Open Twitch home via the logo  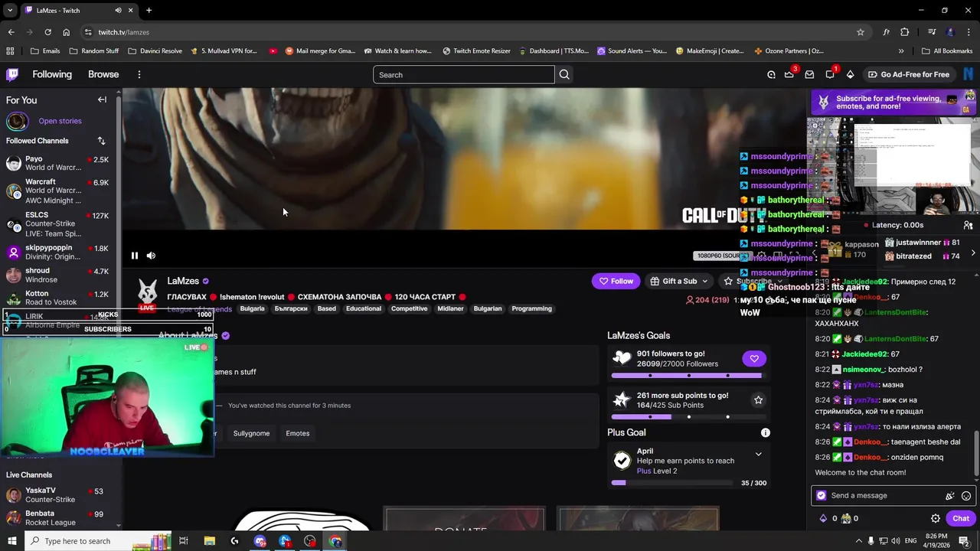(13, 74)
